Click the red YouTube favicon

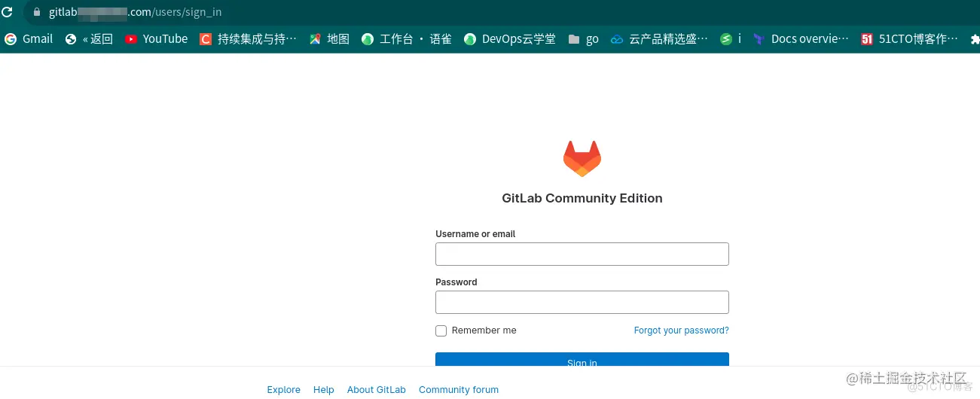point(131,39)
